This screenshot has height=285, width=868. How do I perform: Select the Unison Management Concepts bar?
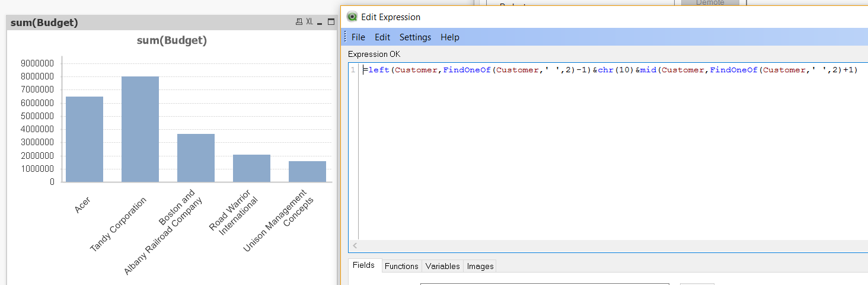pyautogui.click(x=307, y=171)
